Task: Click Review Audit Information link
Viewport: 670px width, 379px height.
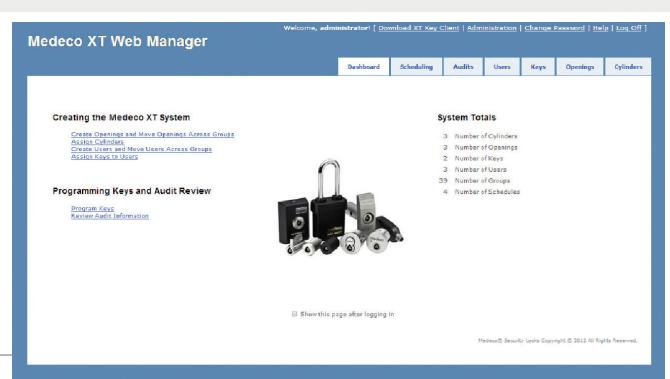Action: pyautogui.click(x=110, y=216)
